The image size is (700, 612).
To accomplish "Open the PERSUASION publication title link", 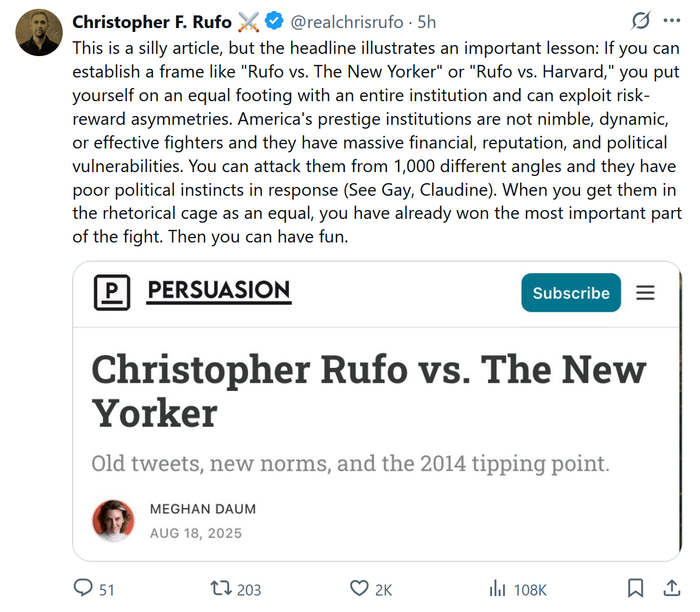I will (219, 291).
